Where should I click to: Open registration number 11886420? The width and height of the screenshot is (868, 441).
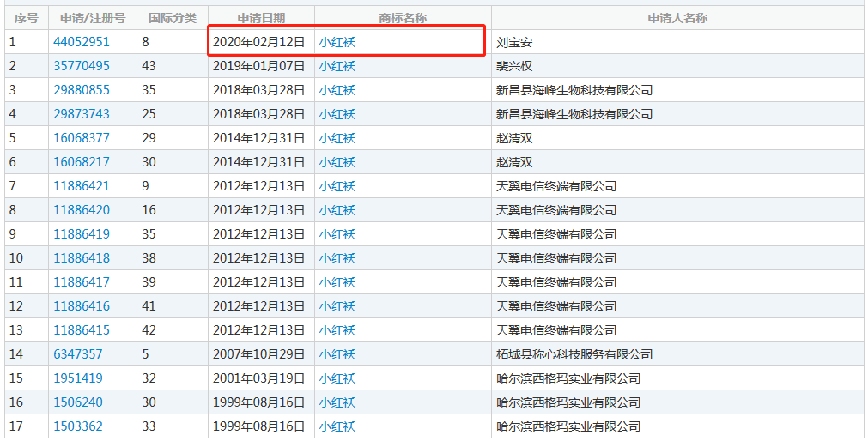point(82,210)
